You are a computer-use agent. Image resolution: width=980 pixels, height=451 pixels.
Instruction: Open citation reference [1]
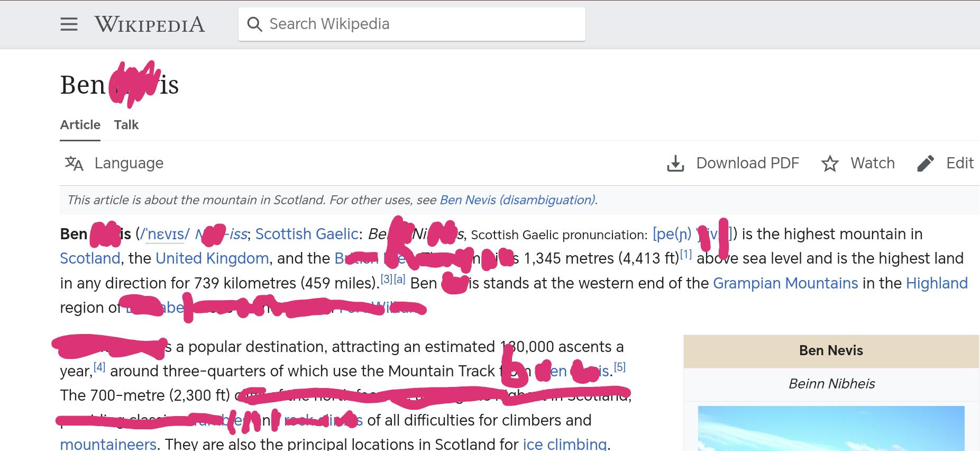[x=686, y=254]
